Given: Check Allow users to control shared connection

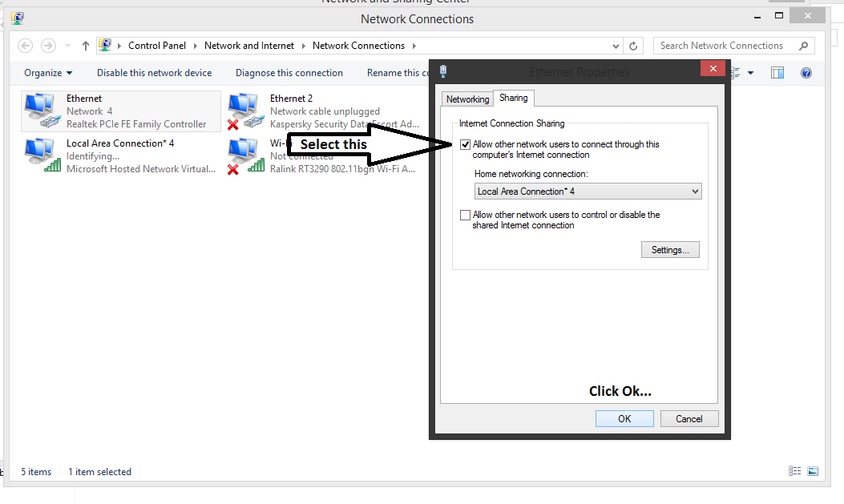Looking at the screenshot, I should 465,216.
